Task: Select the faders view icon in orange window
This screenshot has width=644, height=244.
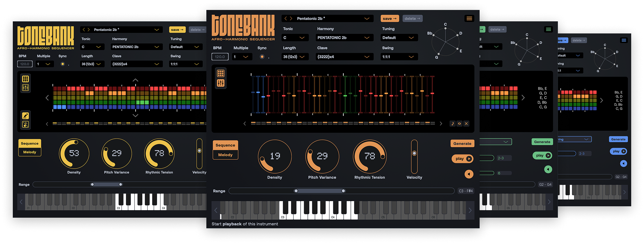Action: coord(221,83)
